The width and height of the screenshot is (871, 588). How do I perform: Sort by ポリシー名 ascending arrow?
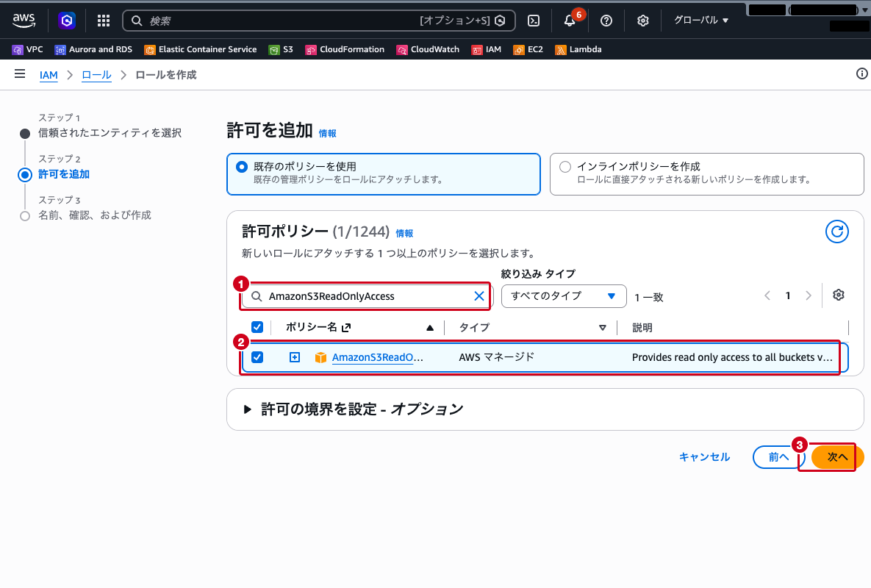[429, 328]
